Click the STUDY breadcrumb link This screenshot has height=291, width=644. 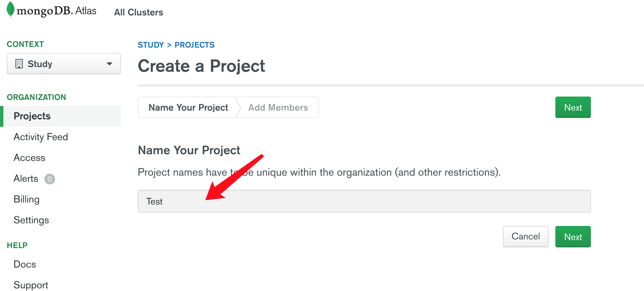[x=151, y=45]
